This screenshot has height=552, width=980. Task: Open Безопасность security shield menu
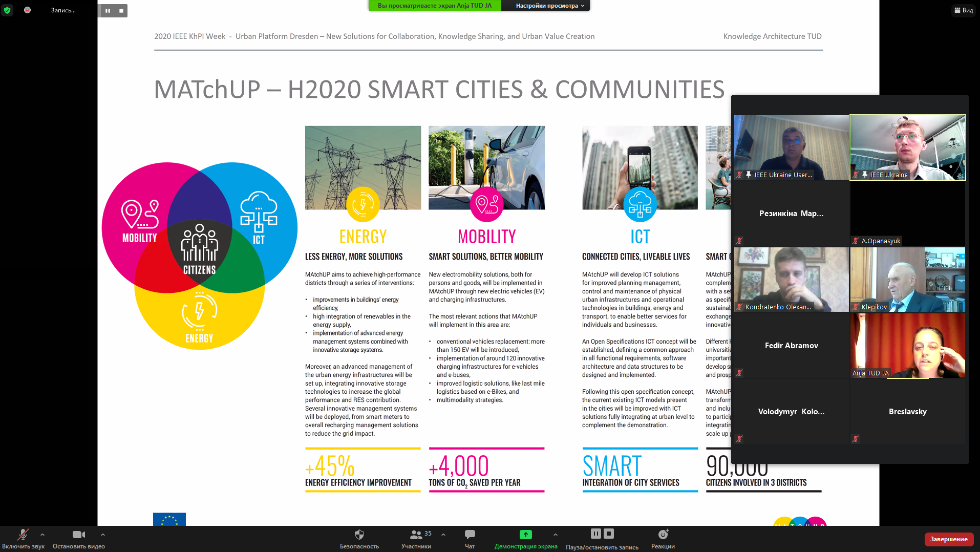pyautogui.click(x=359, y=539)
